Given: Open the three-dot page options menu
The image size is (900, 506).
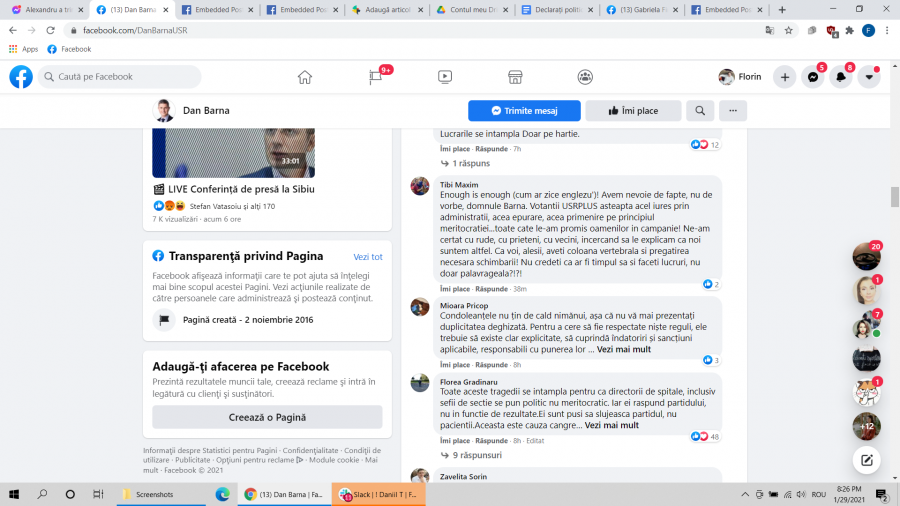Looking at the screenshot, I should (x=733, y=111).
